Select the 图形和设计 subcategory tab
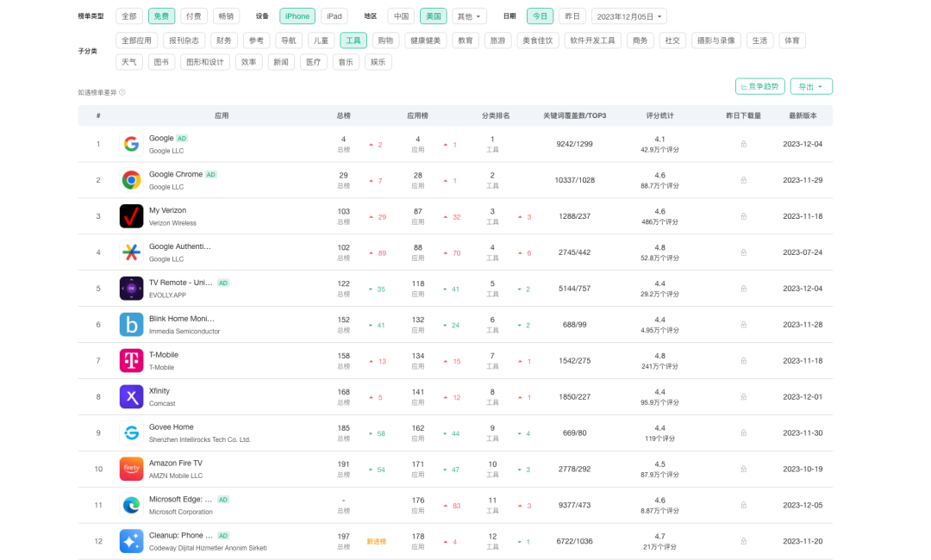931x560 pixels. click(205, 62)
